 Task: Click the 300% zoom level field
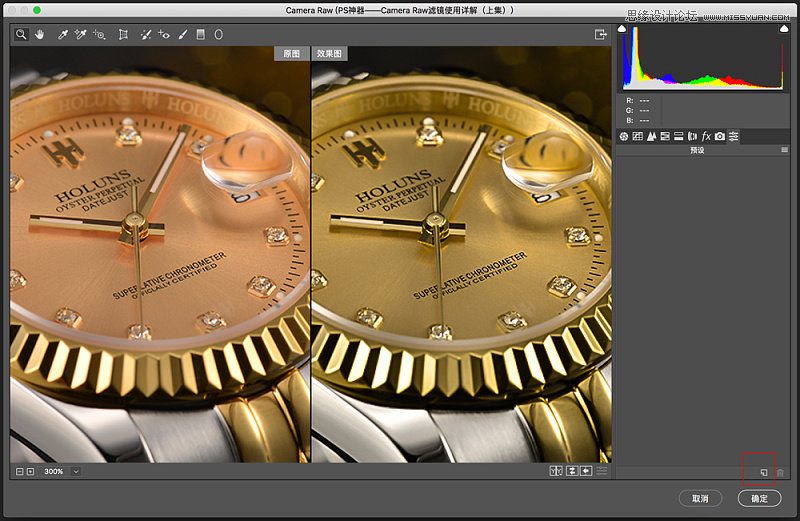[54, 472]
